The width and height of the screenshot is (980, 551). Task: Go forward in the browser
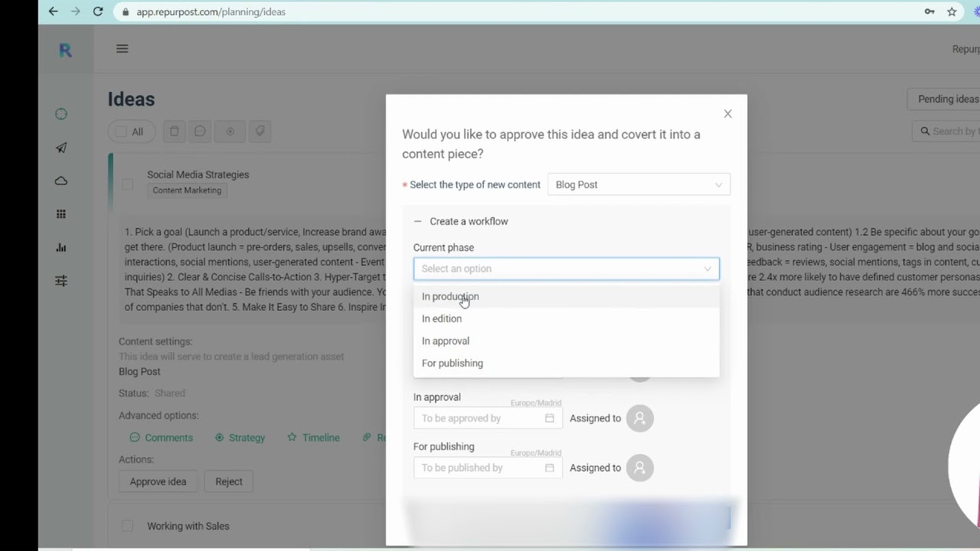[x=75, y=11]
